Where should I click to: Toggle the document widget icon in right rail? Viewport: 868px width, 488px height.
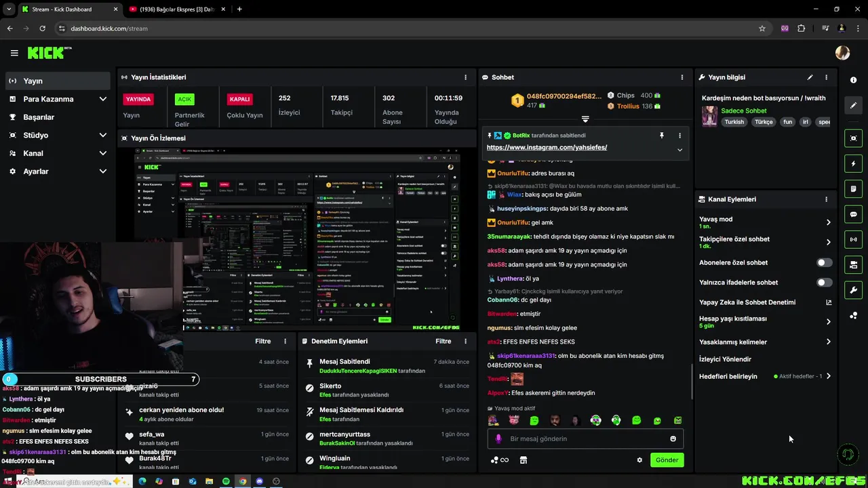click(853, 188)
